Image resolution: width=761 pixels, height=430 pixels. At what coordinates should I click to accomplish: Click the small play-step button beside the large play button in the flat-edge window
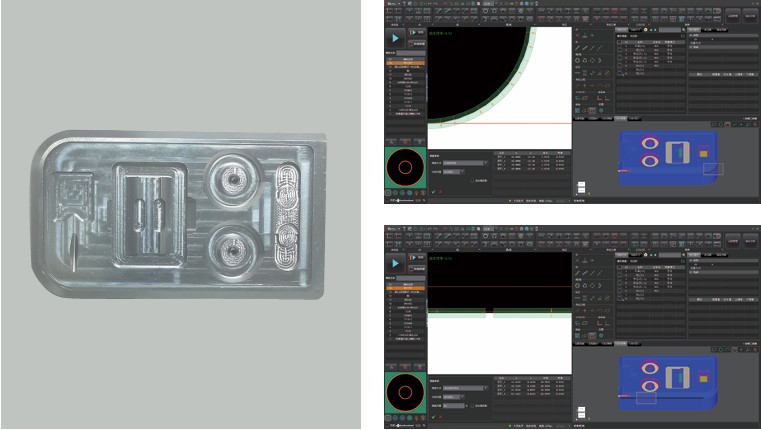416,257
